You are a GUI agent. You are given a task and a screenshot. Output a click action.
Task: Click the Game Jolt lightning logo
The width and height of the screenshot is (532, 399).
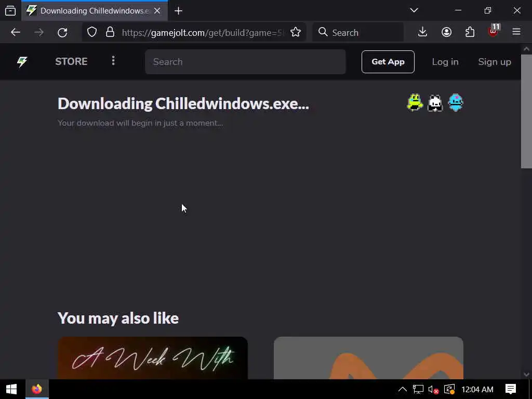[x=22, y=62]
